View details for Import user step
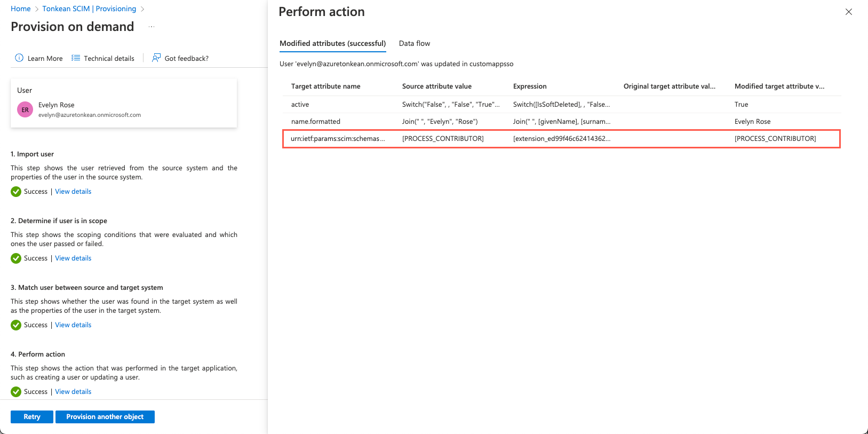 (x=73, y=192)
